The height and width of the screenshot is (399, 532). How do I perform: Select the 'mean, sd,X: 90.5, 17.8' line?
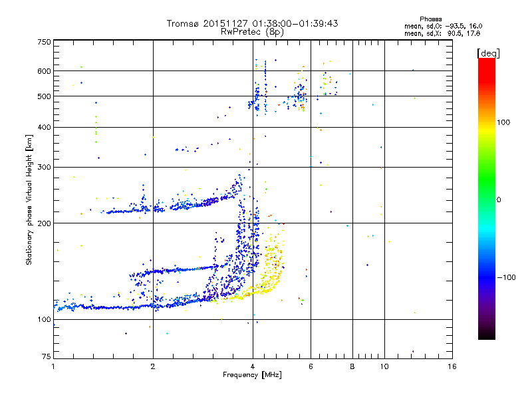pyautogui.click(x=442, y=33)
